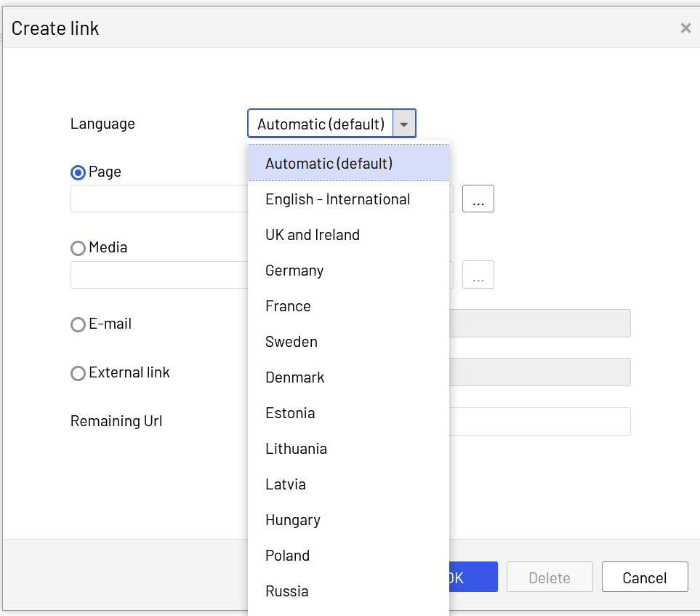
Task: Select Lithuania from the dropdown
Action: tap(296, 449)
